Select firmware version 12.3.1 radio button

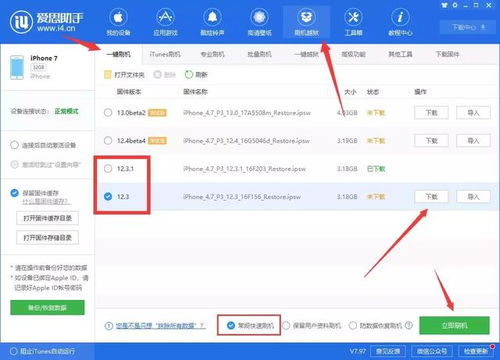[108, 169]
